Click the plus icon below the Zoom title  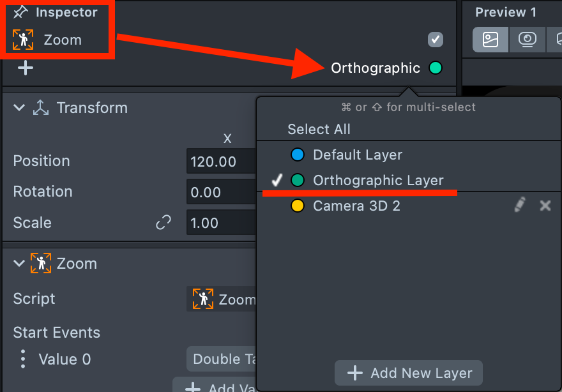tap(26, 68)
